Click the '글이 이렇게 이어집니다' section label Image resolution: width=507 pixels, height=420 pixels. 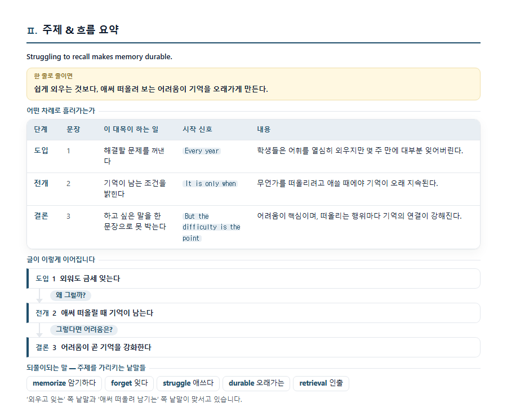61,259
